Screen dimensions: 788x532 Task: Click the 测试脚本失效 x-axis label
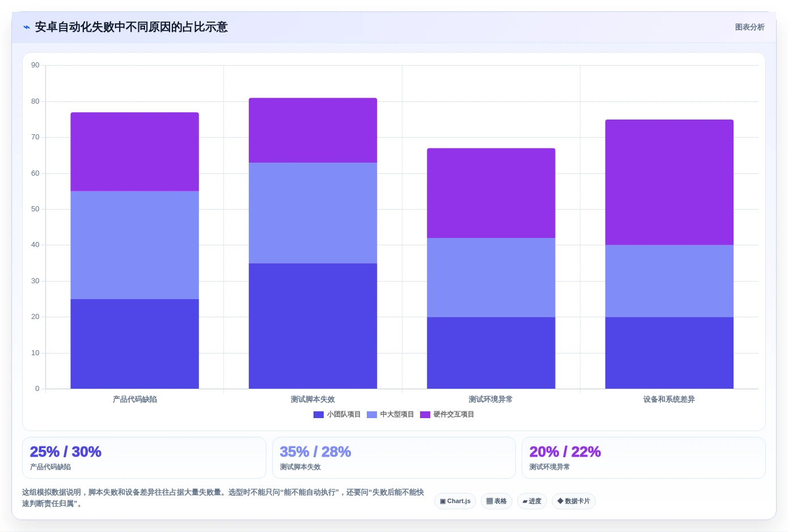click(313, 399)
